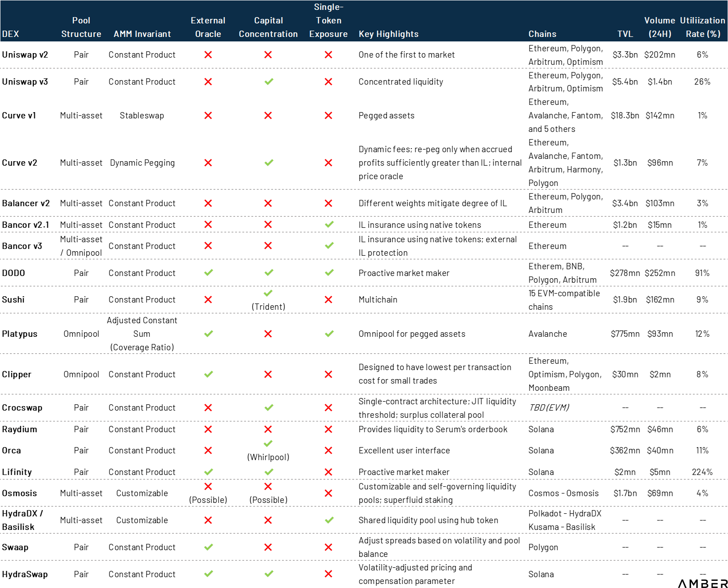Image resolution: width=728 pixels, height=588 pixels.
Task: Click the $278mn TVL value for DODO
Action: click(x=625, y=273)
